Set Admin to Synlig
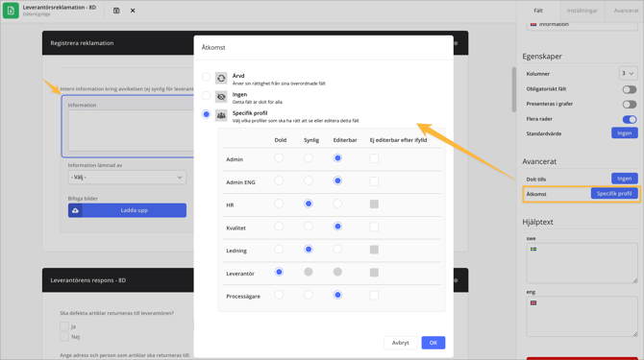The width and height of the screenshot is (644, 360). click(309, 157)
